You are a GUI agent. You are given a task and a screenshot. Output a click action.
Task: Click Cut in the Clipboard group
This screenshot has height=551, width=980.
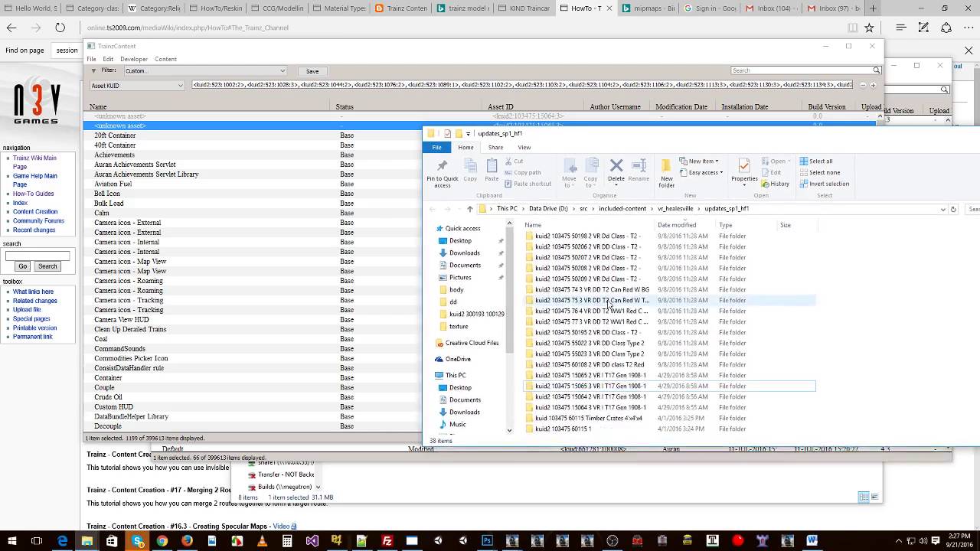[x=514, y=161]
